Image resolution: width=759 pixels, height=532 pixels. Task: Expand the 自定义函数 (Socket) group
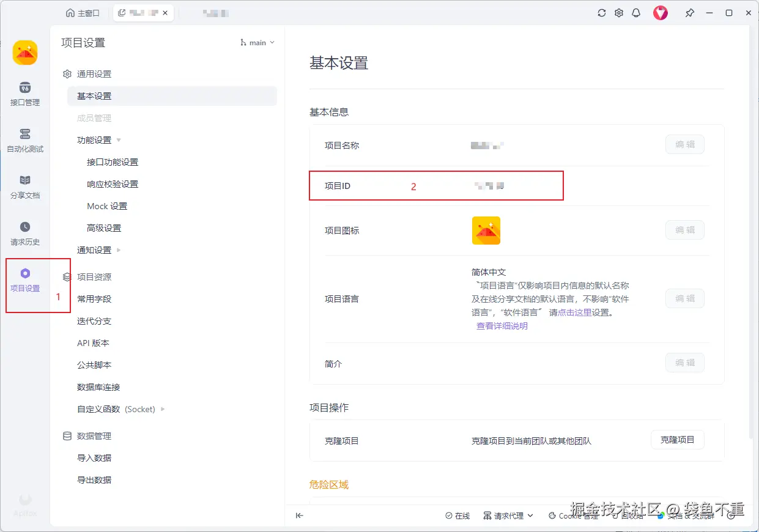point(163,409)
